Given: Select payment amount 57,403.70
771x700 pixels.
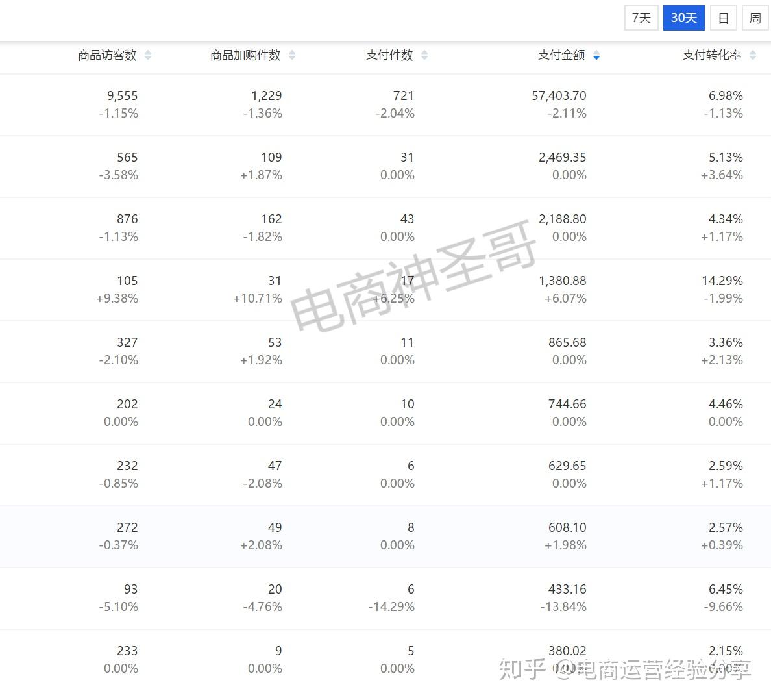Looking at the screenshot, I should click(559, 95).
